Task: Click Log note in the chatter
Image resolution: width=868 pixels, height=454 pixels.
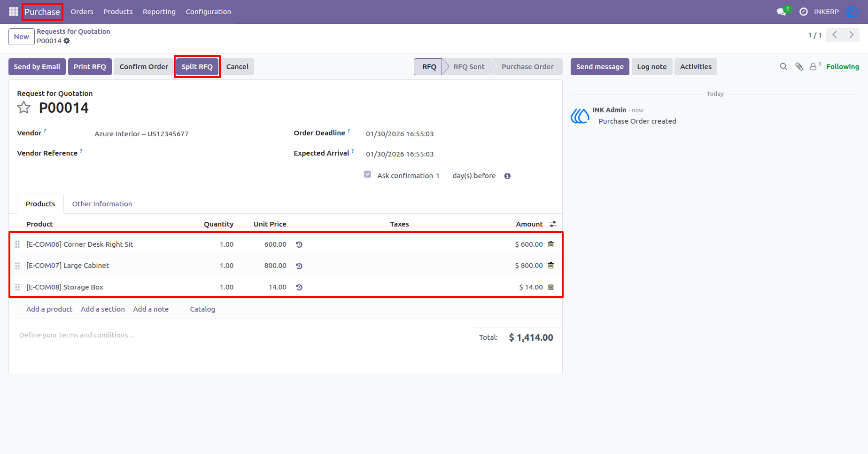Action: (x=652, y=67)
